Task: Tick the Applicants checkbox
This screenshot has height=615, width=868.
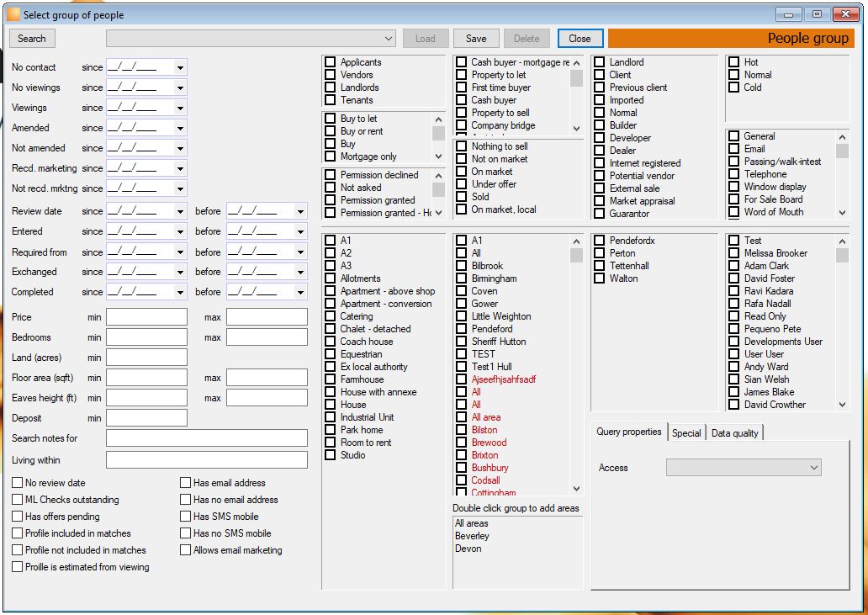Action: click(x=331, y=62)
